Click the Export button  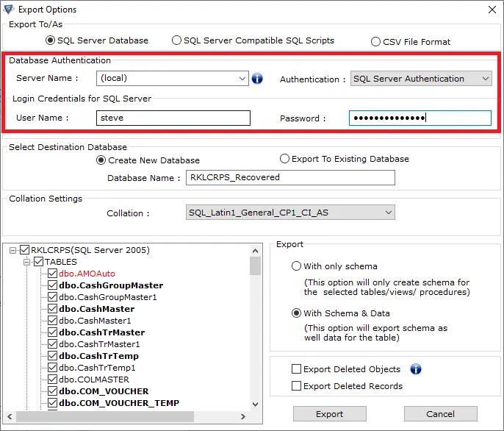[329, 414]
